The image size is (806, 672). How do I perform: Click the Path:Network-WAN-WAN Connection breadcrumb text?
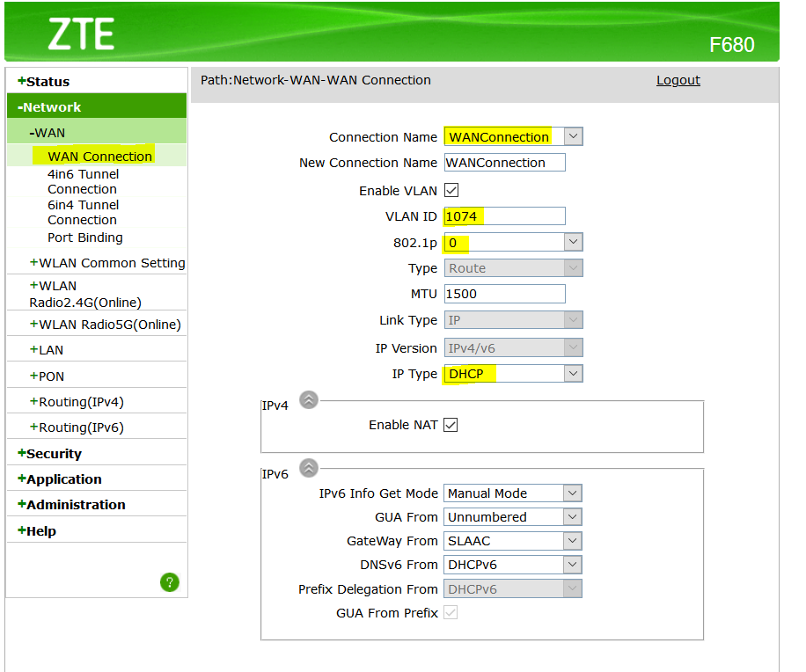(316, 80)
